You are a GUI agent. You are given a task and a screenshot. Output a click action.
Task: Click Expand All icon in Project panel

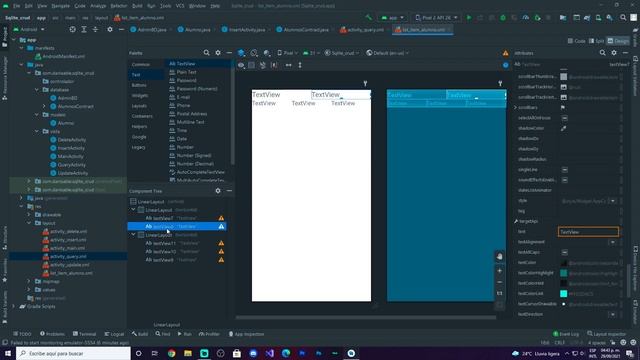[84, 29]
